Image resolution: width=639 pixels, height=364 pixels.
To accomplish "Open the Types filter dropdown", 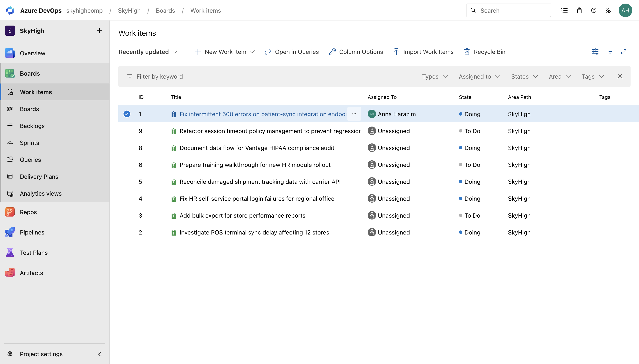I will point(435,76).
